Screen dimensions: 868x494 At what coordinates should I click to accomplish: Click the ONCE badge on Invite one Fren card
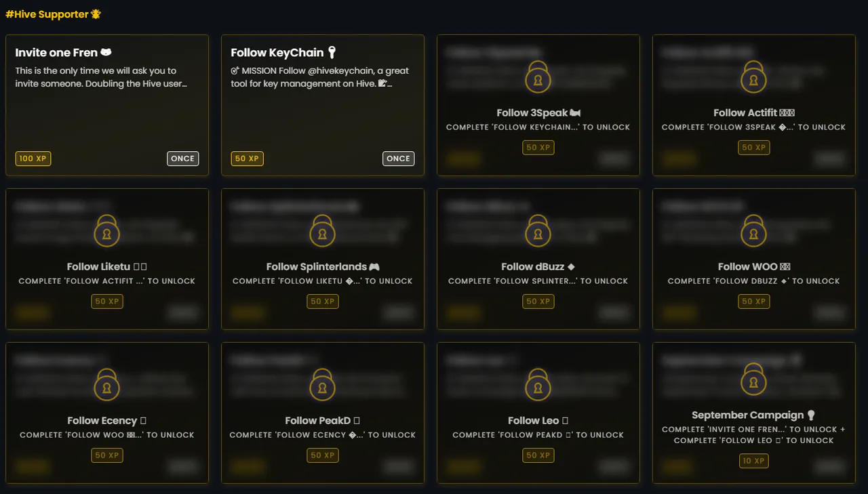(x=182, y=159)
